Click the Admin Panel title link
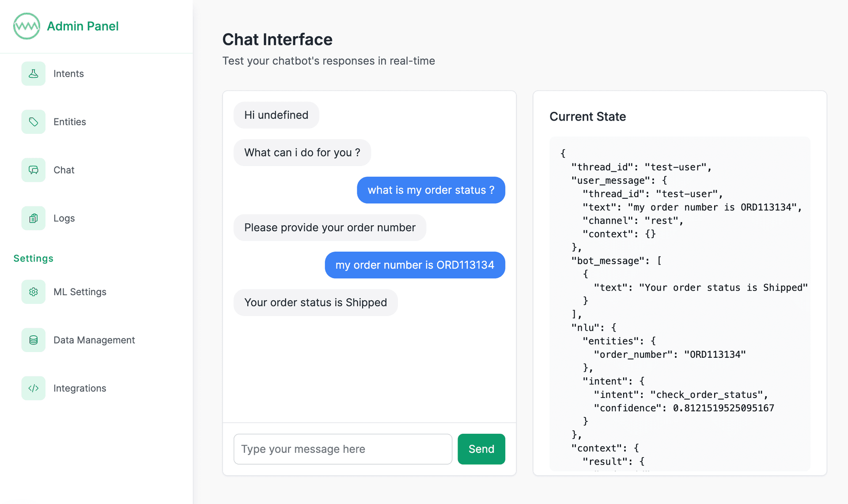This screenshot has height=504, width=848. pos(83,26)
